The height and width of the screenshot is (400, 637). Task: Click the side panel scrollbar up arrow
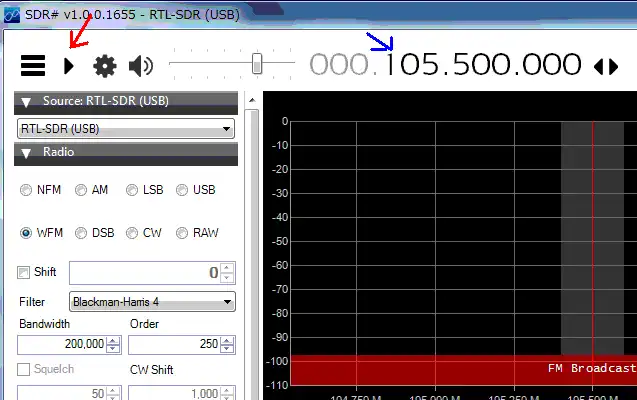(x=252, y=100)
